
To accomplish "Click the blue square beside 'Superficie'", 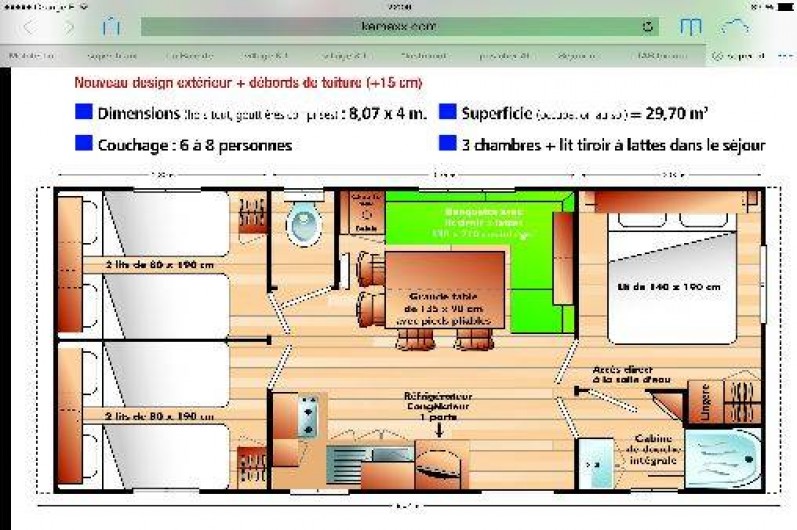I will coord(448,113).
